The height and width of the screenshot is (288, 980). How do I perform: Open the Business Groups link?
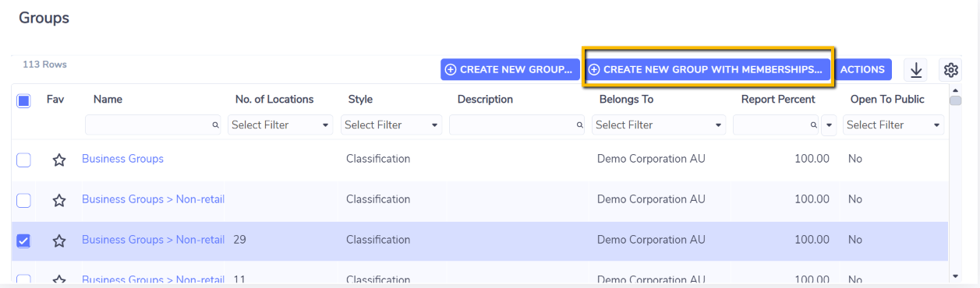pos(122,159)
